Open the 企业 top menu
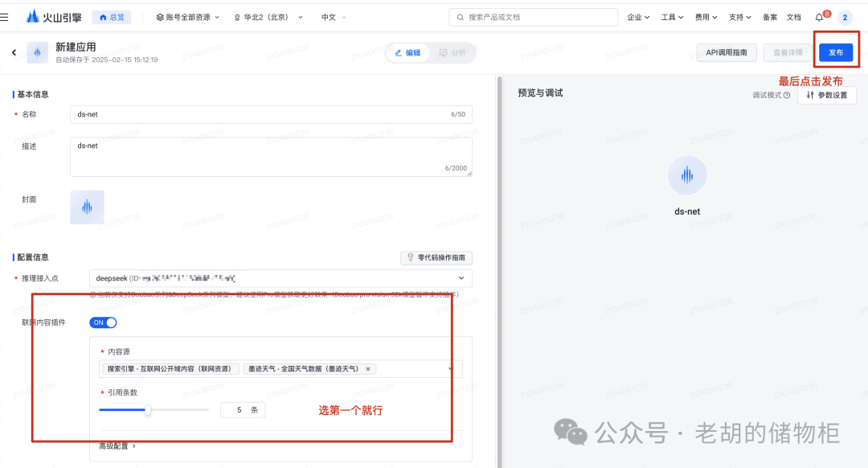 (x=638, y=17)
